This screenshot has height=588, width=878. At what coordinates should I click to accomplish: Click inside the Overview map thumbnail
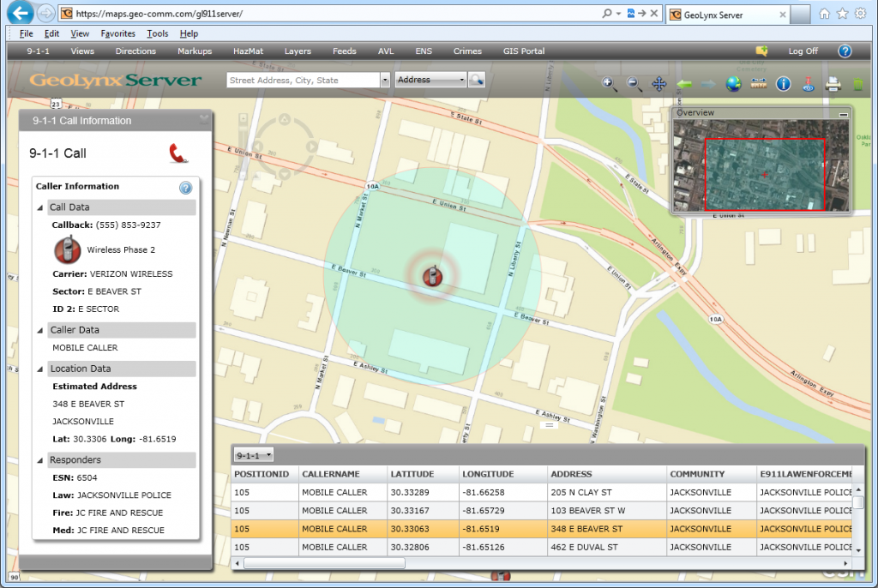[761, 165]
